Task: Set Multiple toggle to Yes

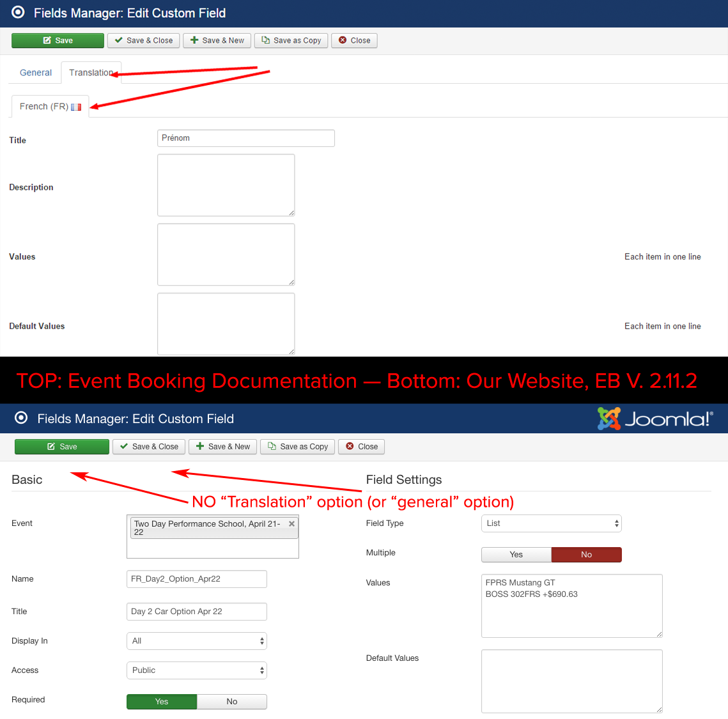Action: pos(516,555)
